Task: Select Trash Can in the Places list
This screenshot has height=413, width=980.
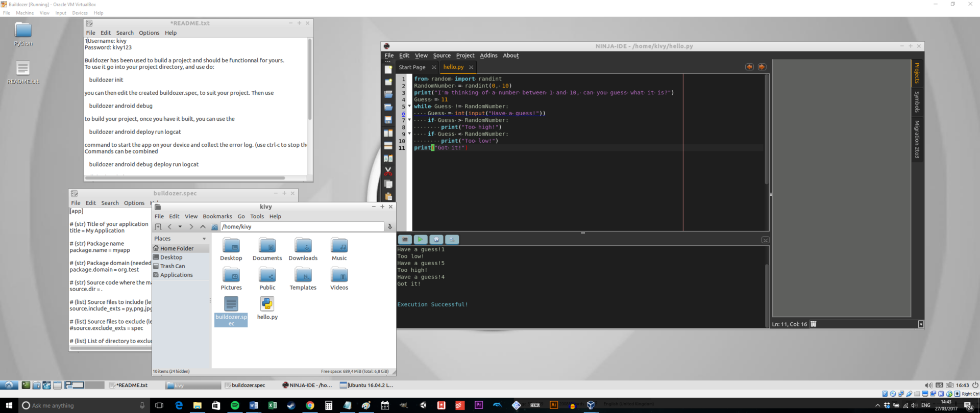Action: (173, 266)
